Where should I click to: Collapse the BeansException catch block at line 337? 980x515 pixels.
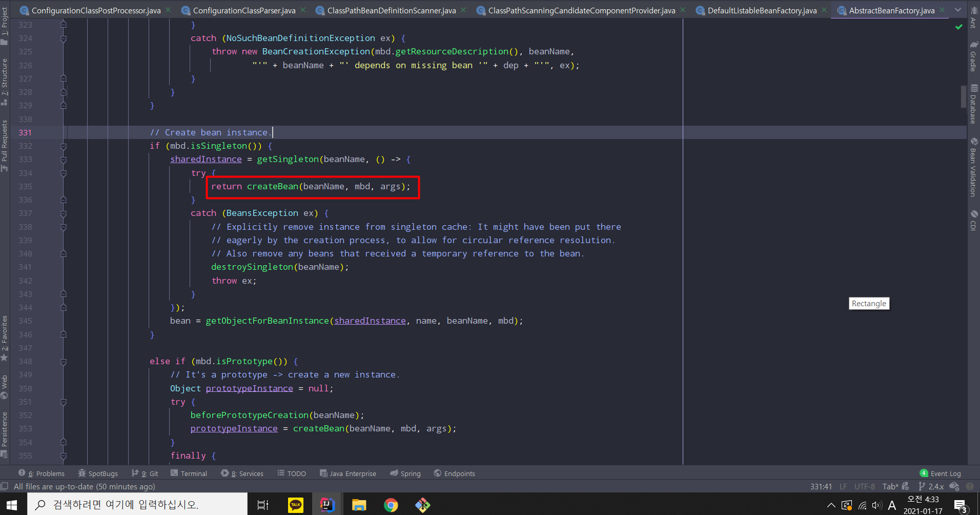pyautogui.click(x=64, y=213)
